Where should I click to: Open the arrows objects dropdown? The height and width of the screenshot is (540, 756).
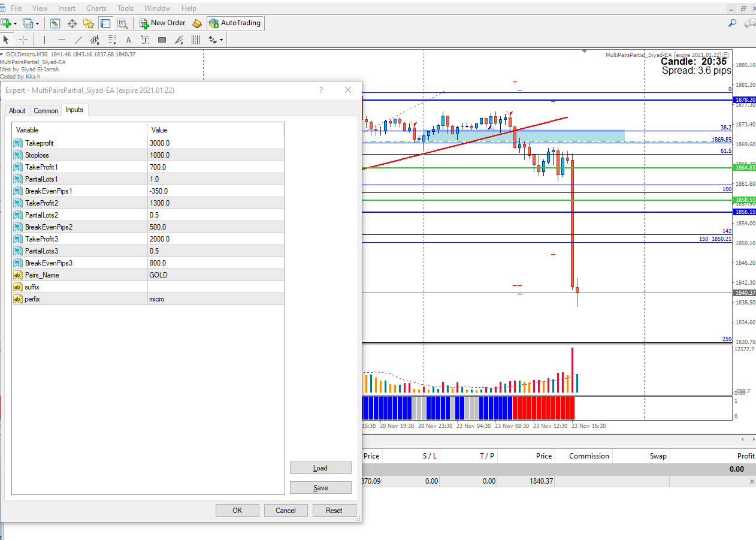(216, 40)
